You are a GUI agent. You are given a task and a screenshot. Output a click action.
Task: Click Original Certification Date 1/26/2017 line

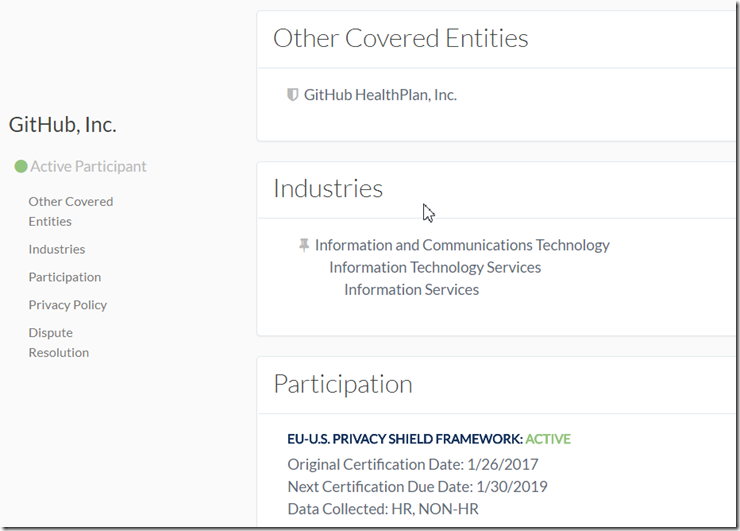pos(412,464)
